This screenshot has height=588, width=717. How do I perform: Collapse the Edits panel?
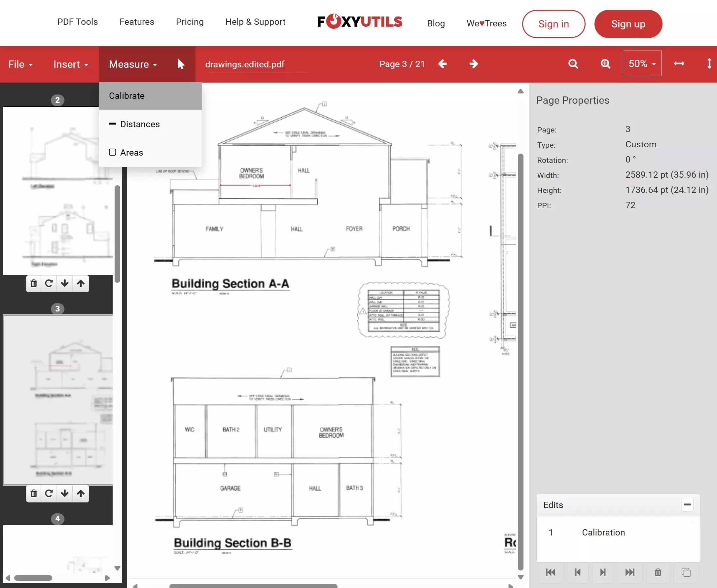click(x=688, y=505)
